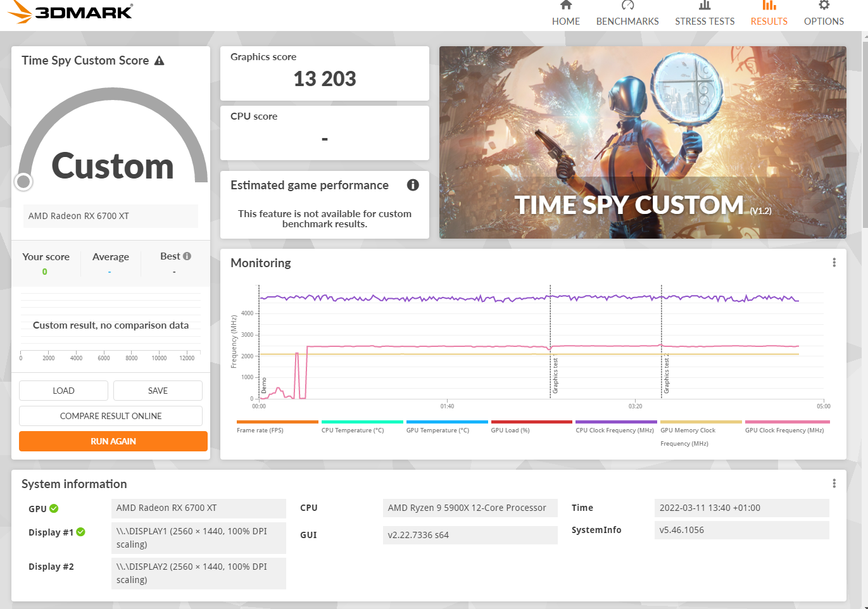
Task: Click the Time Spy Custom banner image
Action: coord(643,142)
